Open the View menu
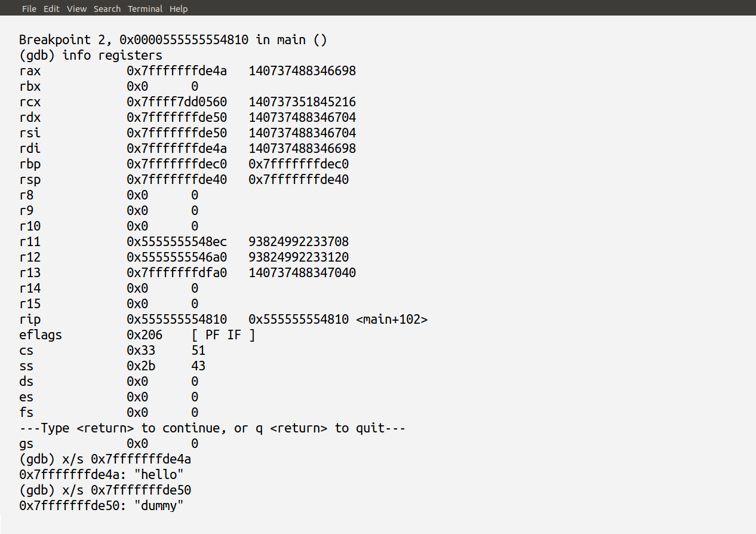This screenshot has width=756, height=534. coord(76,9)
